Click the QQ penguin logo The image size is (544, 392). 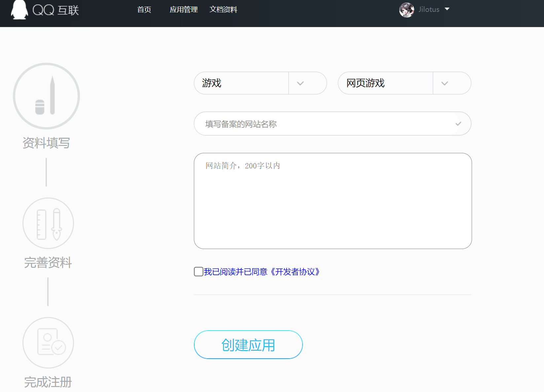(x=19, y=10)
